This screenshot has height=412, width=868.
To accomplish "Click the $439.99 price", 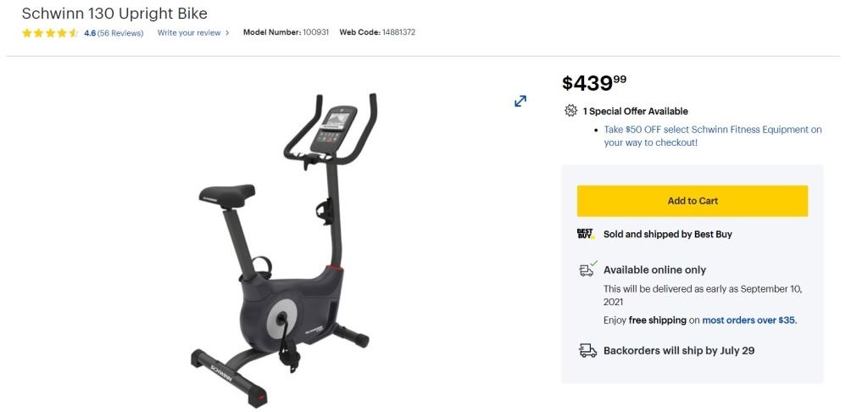I will [x=594, y=83].
